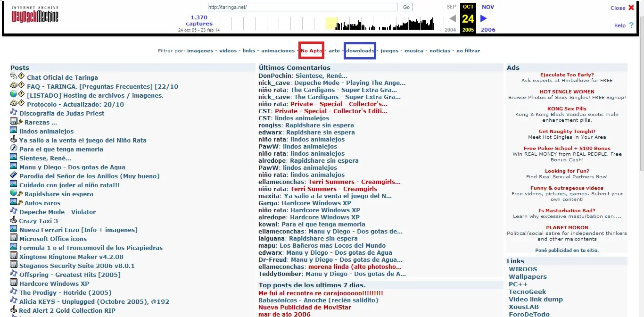Click the 1.370 captures link
This screenshot has height=317, width=644.
point(199,20)
